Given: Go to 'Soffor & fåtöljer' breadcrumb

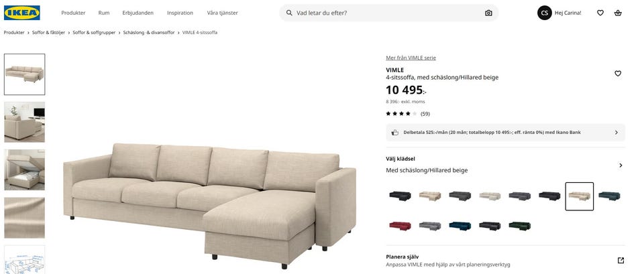Looking at the screenshot, I should (48, 32).
